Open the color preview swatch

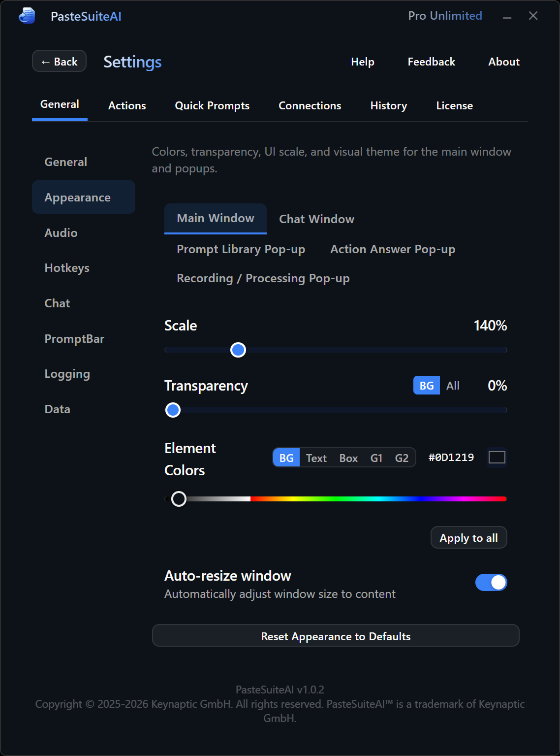click(x=497, y=458)
